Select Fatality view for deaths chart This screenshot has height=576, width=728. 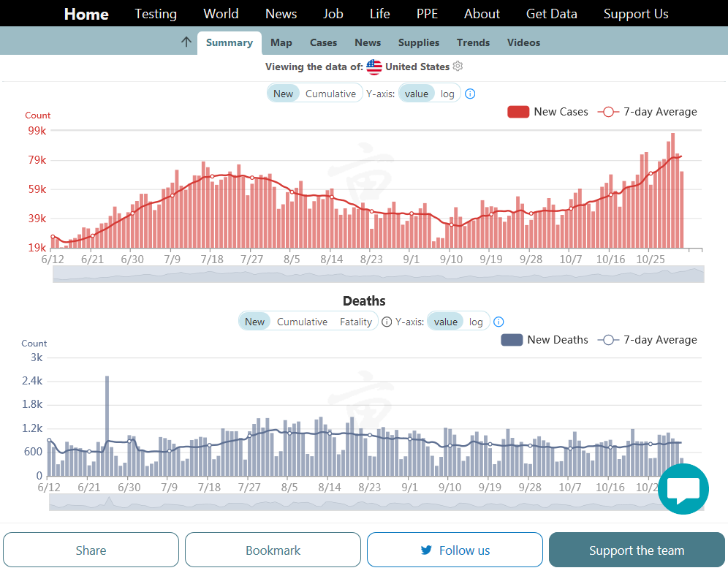pos(356,322)
